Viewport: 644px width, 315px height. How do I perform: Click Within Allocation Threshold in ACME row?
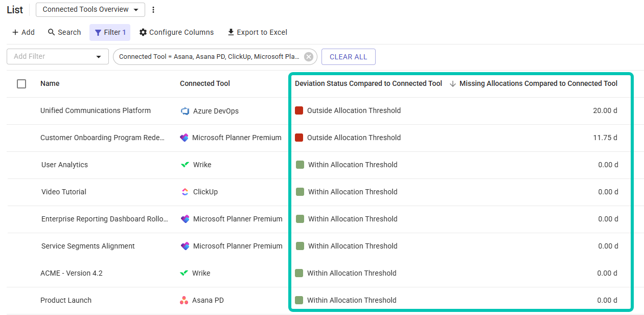(352, 273)
